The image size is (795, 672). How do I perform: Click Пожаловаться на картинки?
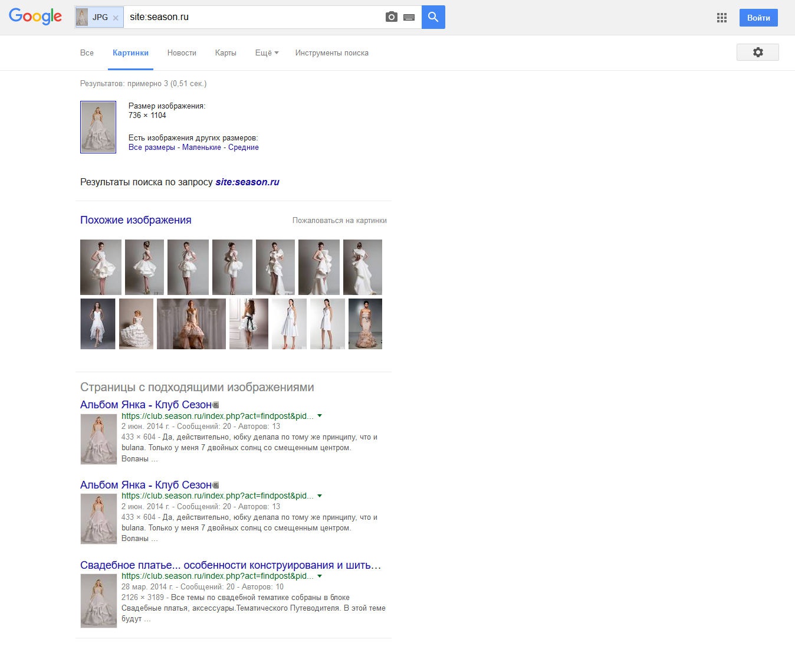click(340, 221)
